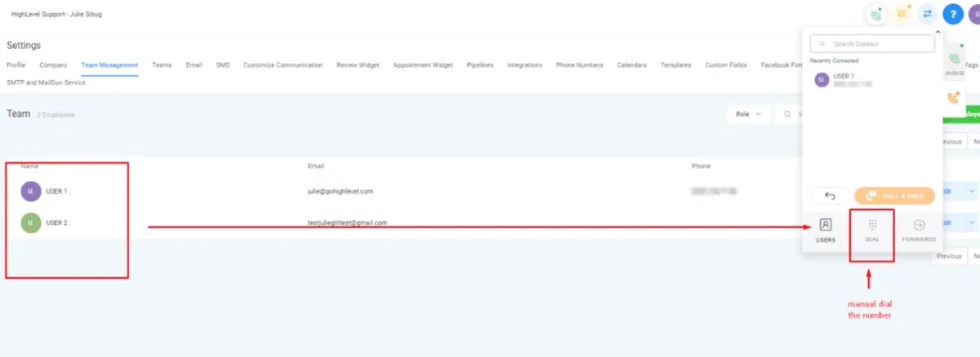Open the phone dialer icon in header

(877, 14)
